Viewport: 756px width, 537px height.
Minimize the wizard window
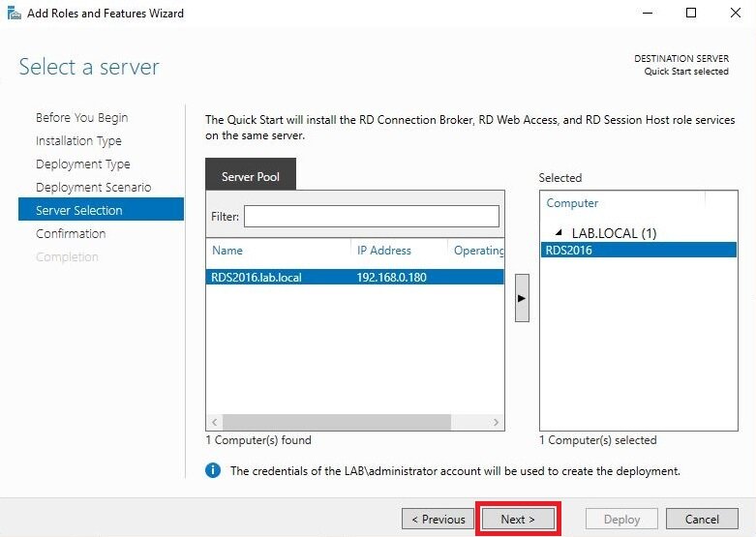click(648, 13)
